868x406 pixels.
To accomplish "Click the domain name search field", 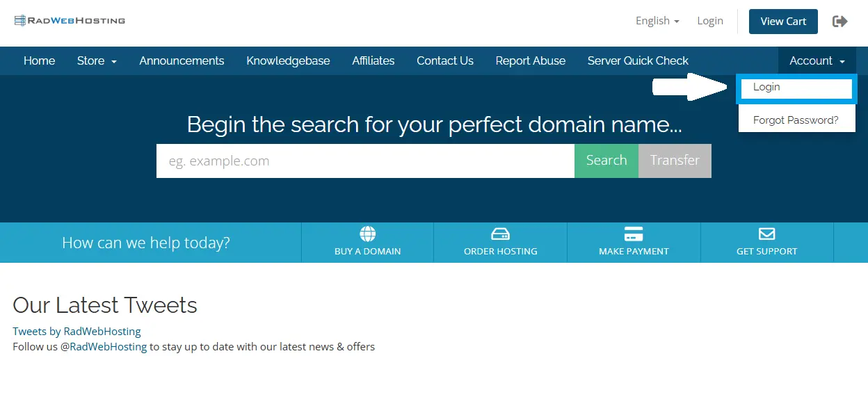I will [365, 161].
